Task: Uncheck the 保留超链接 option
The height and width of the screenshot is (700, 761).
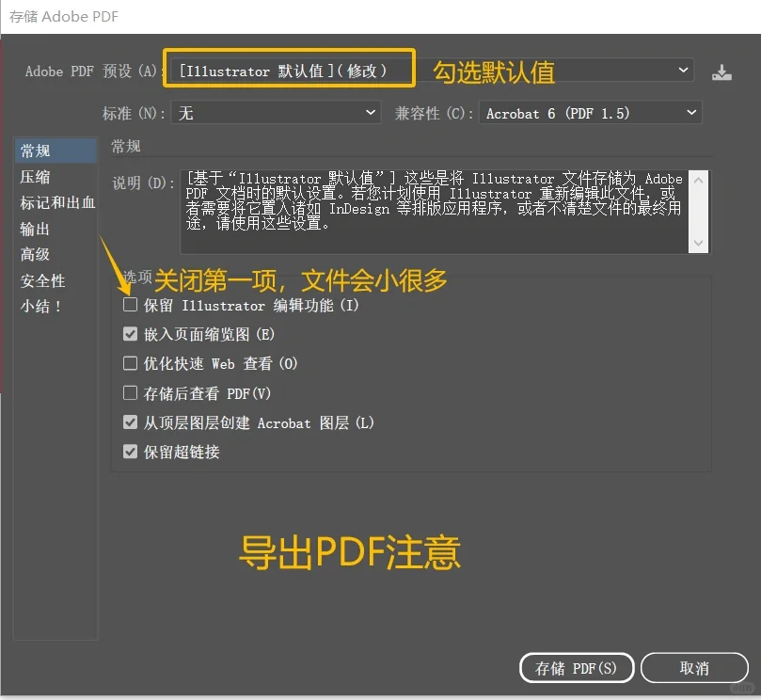Action: (130, 452)
